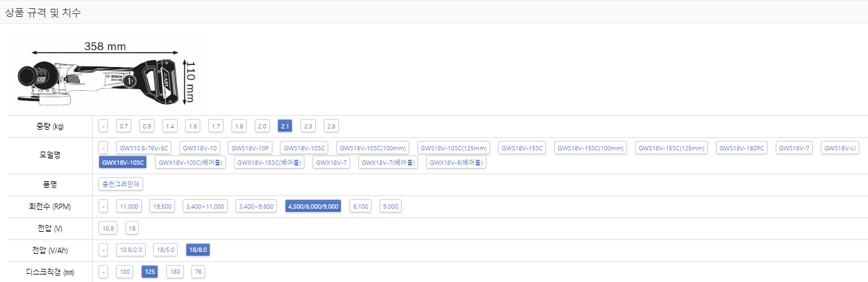Toggle the highlighted GWX18V-10SC model chip
Viewport: 868px width, 282px height.
point(123,162)
